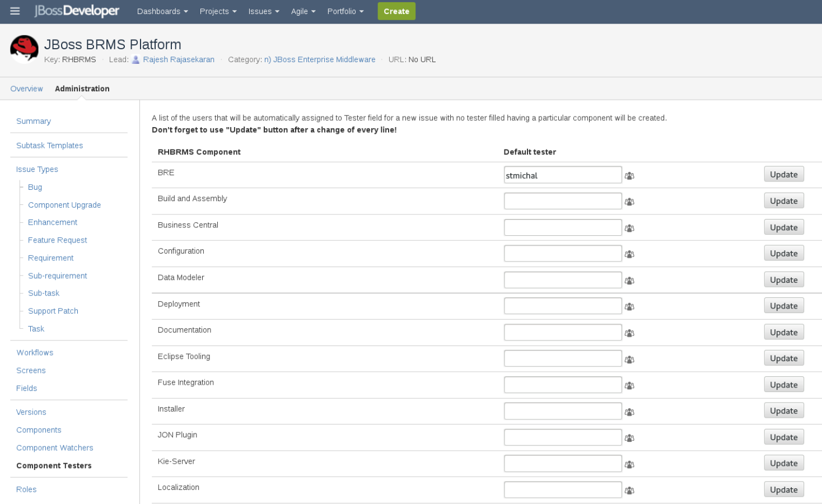Open the user picker beside BRE tester field
This screenshot has height=504, width=822.
pyautogui.click(x=629, y=175)
